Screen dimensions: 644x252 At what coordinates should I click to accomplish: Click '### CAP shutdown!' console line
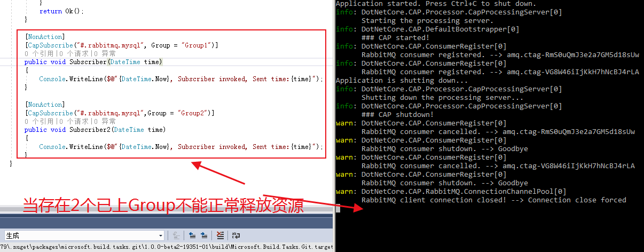pos(397,115)
